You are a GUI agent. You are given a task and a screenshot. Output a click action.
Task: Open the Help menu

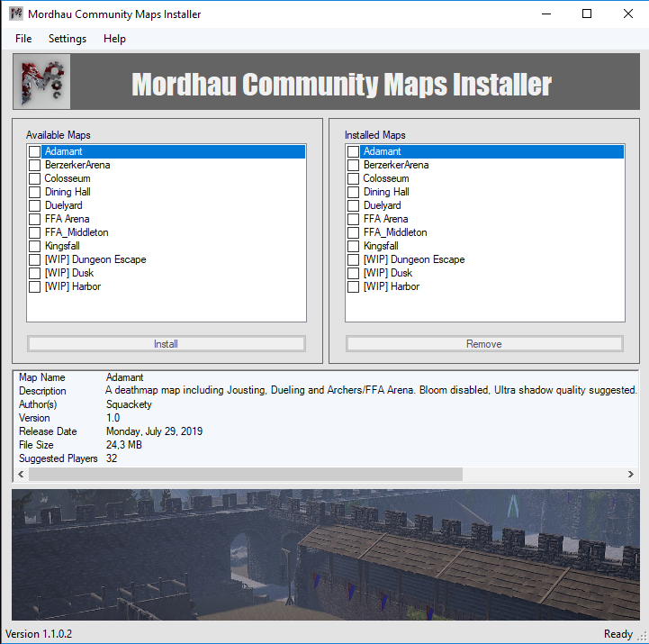pyautogui.click(x=114, y=39)
